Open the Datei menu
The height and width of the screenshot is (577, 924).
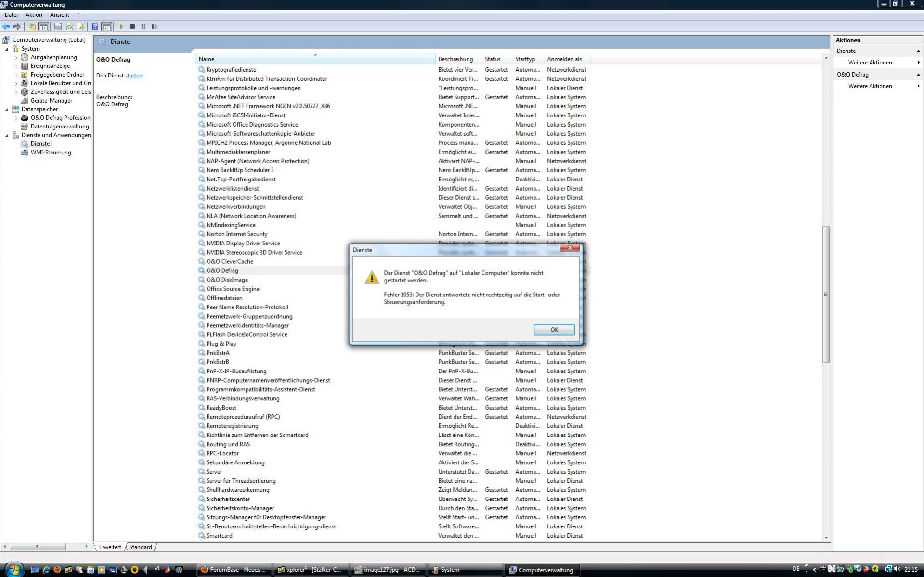coord(11,15)
